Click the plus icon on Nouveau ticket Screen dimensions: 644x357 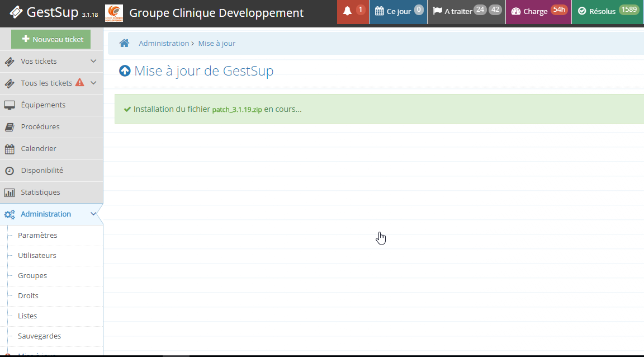click(26, 39)
